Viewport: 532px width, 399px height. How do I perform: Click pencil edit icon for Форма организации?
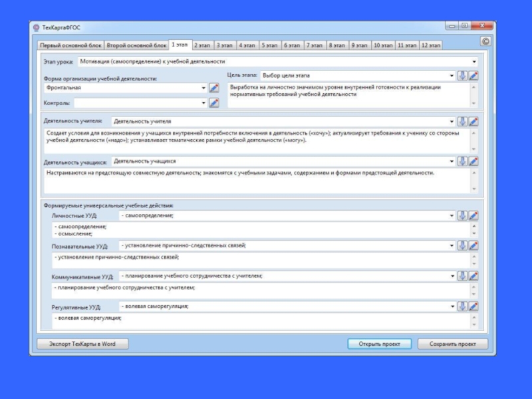click(x=214, y=88)
